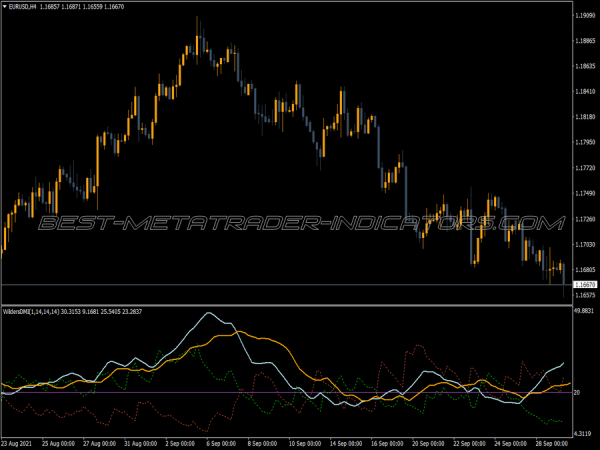Click the 1.19090 price scale label
The width and height of the screenshot is (600, 450).
[585, 15]
